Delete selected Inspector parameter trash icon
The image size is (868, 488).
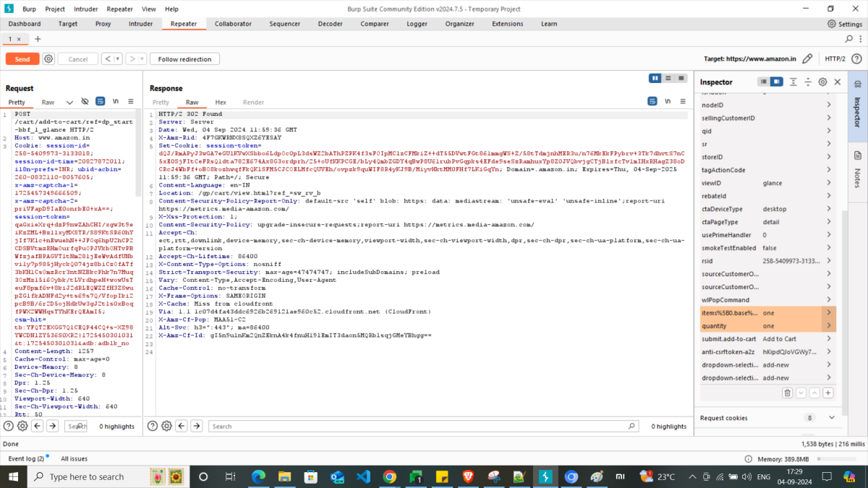pyautogui.click(x=788, y=393)
